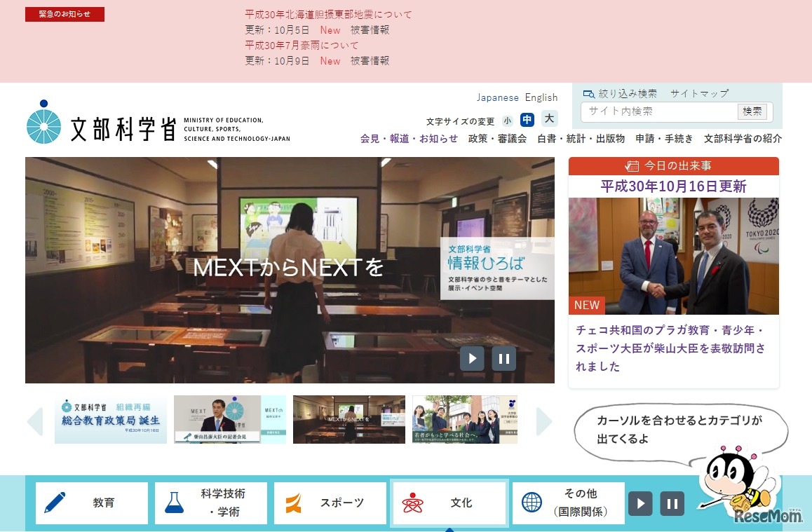Select the 文化 category icon

pyautogui.click(x=413, y=503)
